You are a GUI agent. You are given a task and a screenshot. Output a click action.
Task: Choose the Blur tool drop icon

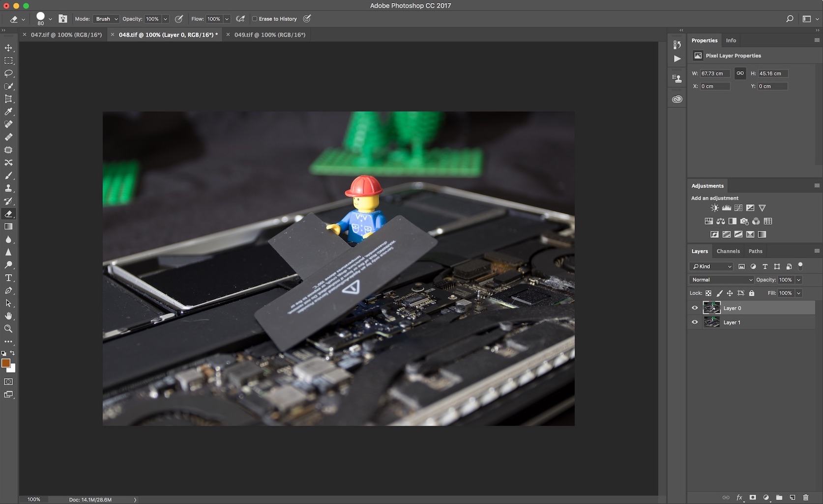[8, 239]
